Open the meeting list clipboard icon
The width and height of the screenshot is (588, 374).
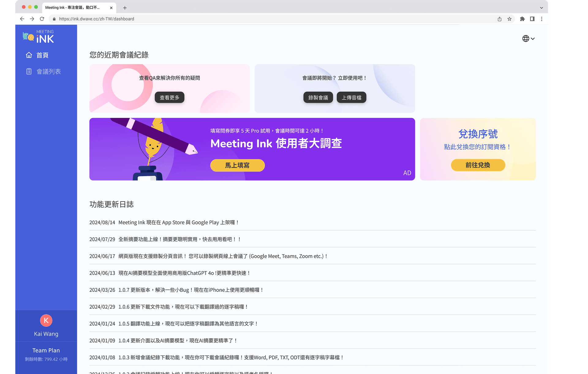[29, 71]
